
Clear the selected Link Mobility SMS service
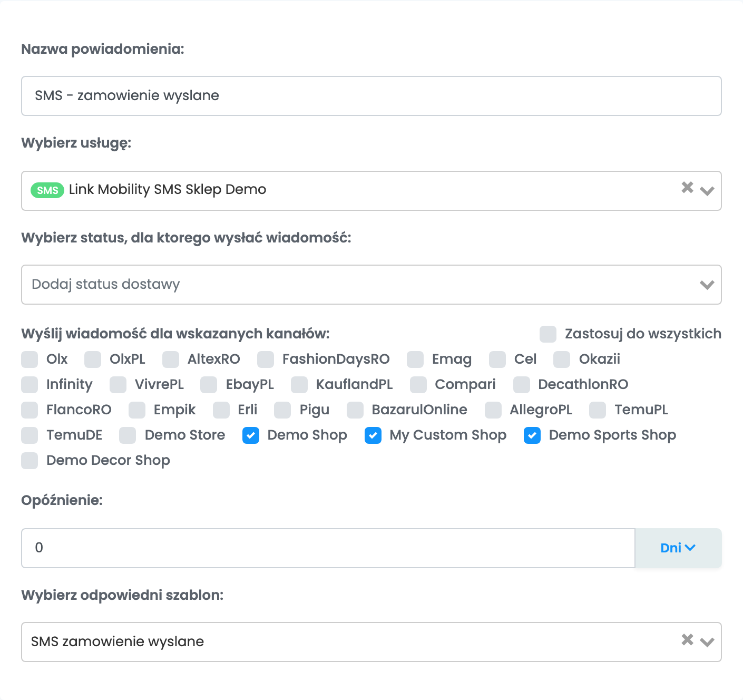coord(687,188)
